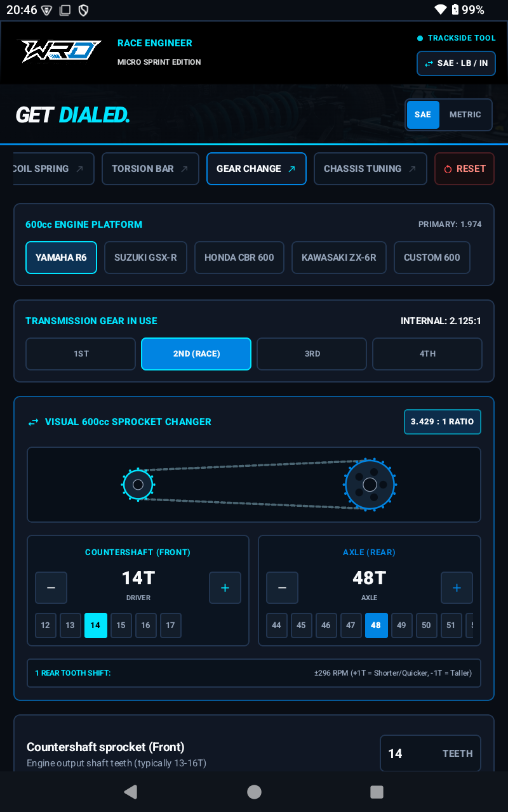Screen dimensions: 508x812
Task: Choose Kawasaki ZX-6R engine
Action: [x=339, y=258]
